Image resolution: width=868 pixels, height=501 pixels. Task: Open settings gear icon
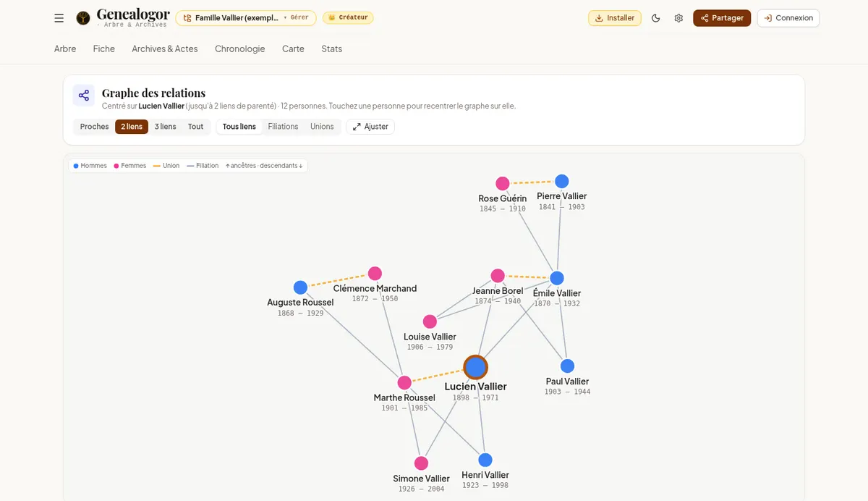point(678,18)
